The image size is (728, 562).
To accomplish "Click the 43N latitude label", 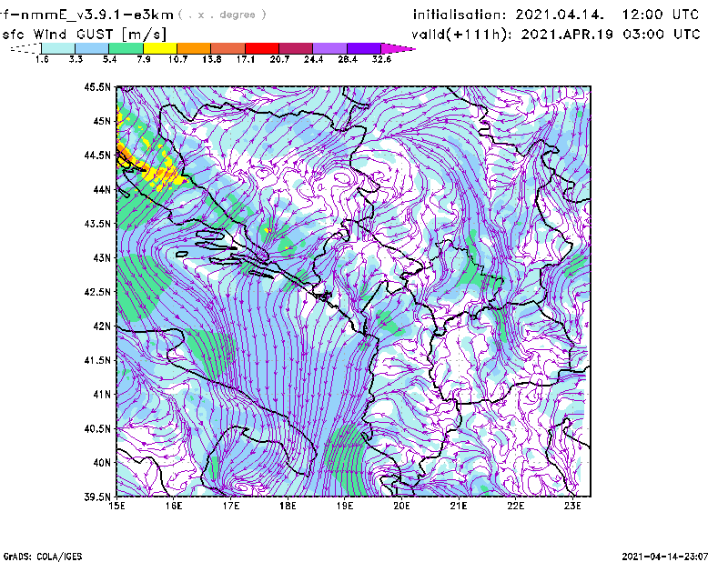I will pos(102,257).
